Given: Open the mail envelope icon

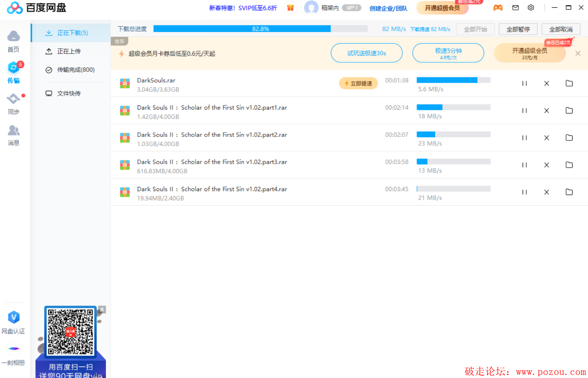Looking at the screenshot, I should coord(515,8).
